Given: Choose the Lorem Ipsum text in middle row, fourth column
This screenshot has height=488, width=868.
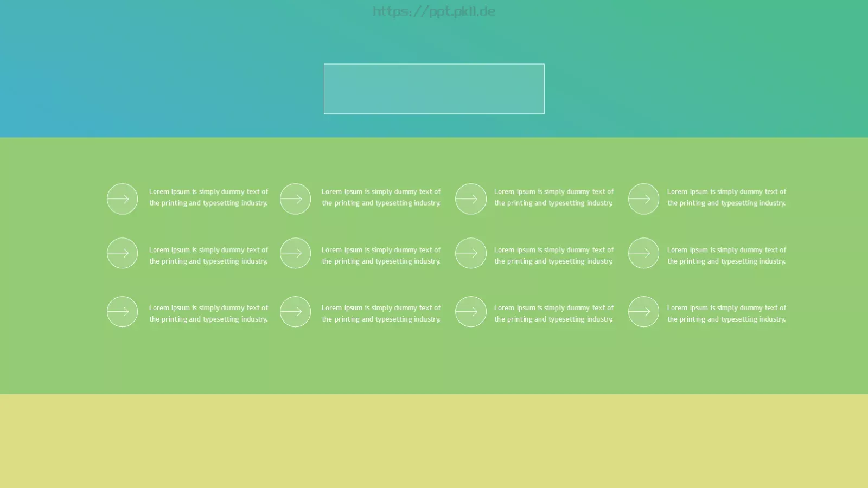Looking at the screenshot, I should point(727,255).
